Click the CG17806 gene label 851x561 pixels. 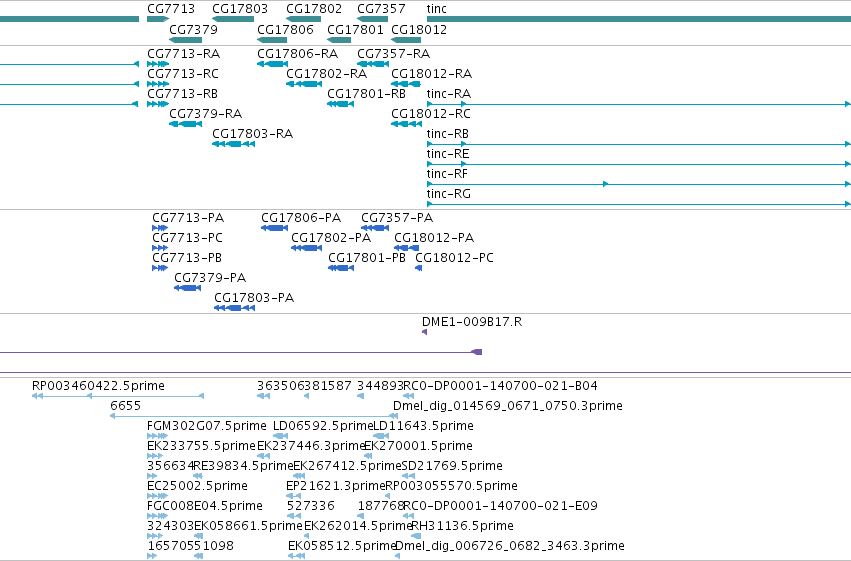tap(285, 29)
